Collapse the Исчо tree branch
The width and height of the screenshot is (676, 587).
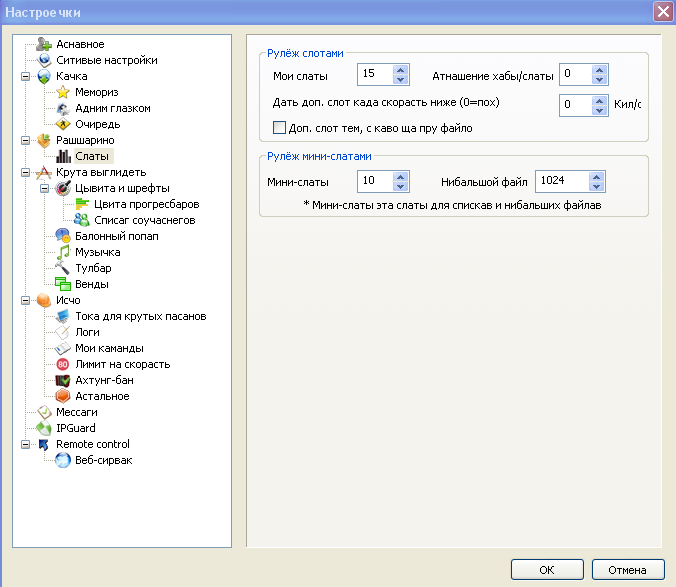25,300
